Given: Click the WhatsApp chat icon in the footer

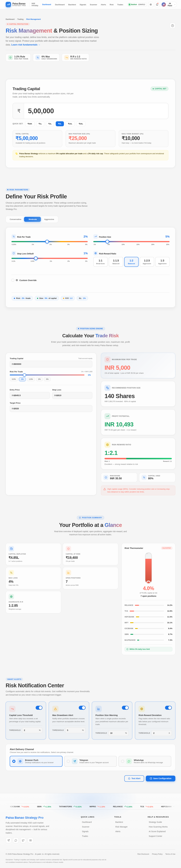Looking at the screenshot, I should point(16,840).
